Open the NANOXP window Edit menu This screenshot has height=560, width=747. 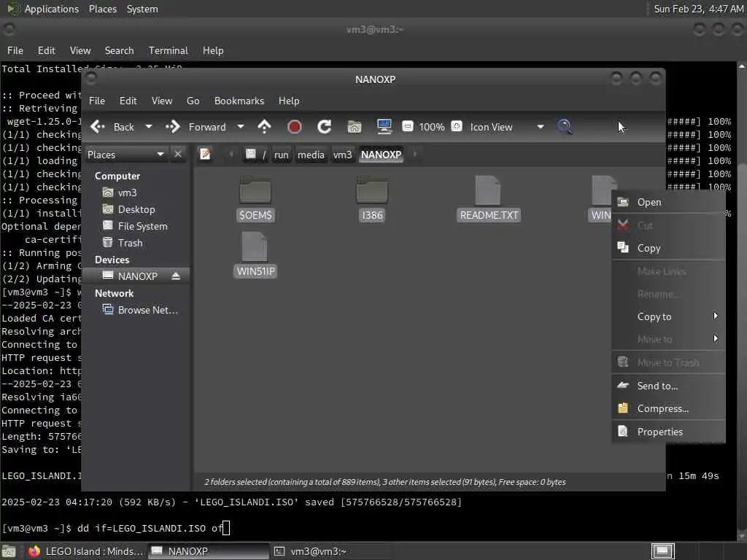click(128, 101)
